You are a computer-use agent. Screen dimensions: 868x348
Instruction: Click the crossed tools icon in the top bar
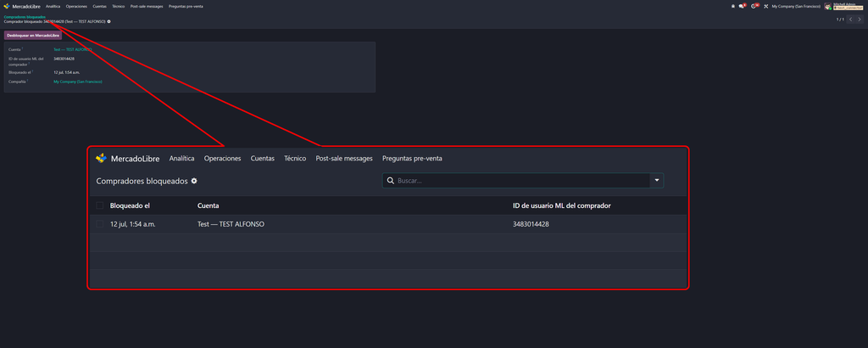[766, 6]
